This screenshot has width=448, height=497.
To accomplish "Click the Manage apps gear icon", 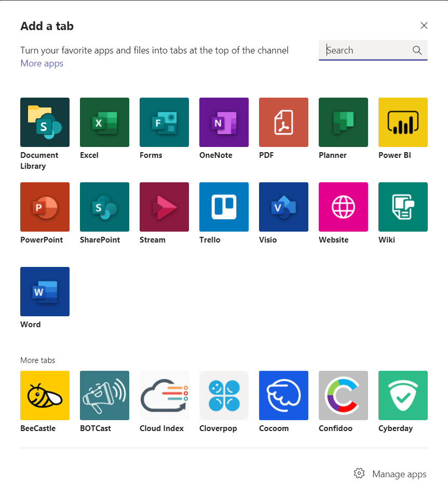I will (x=359, y=473).
